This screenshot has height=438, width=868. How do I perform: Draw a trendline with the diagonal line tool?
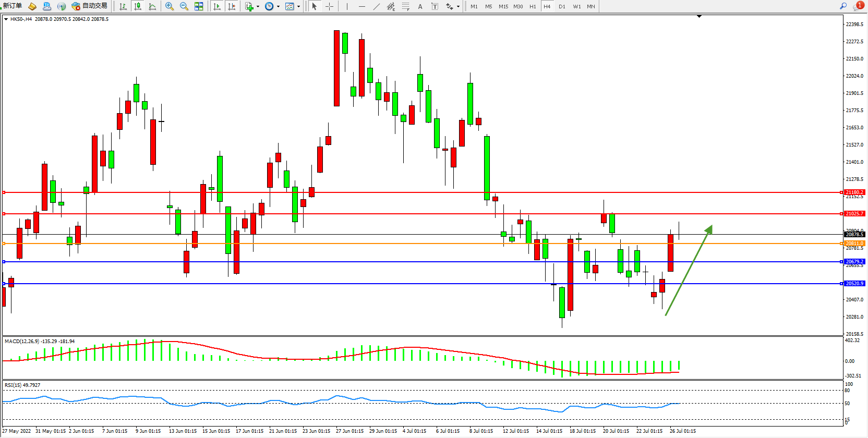tap(377, 6)
